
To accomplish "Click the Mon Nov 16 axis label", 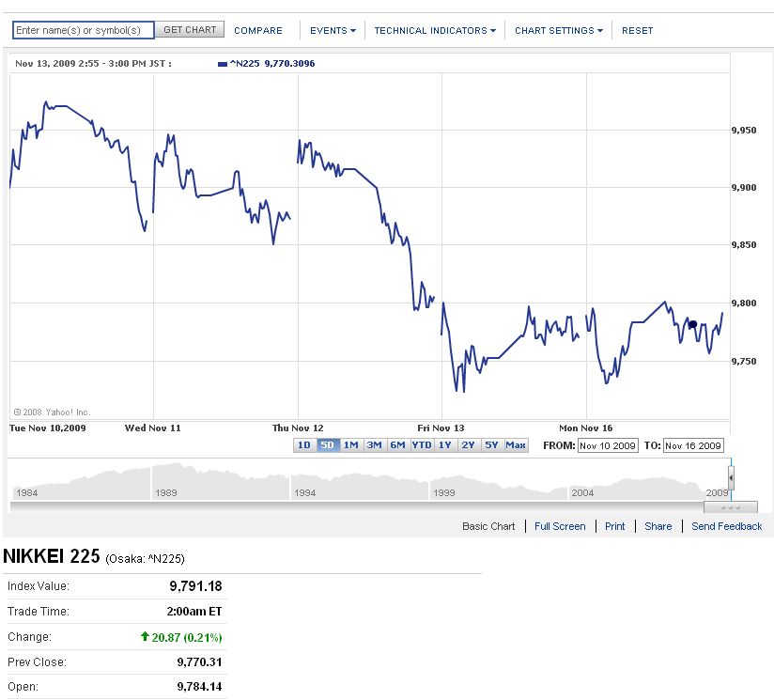I will pyautogui.click(x=585, y=428).
